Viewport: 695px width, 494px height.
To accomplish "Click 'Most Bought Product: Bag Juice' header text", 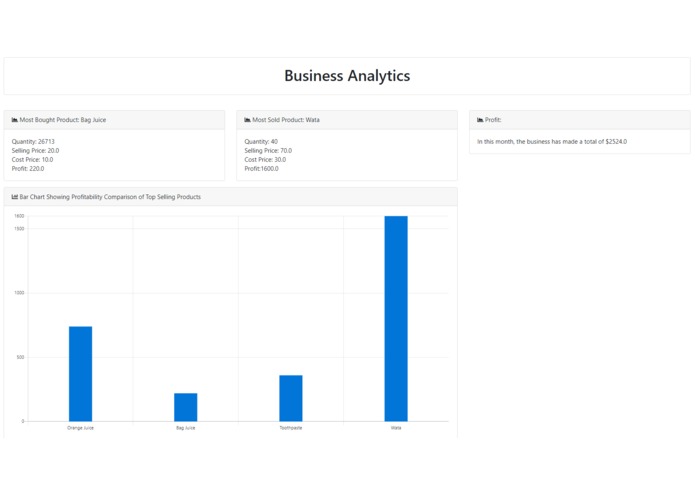I will click(62, 120).
